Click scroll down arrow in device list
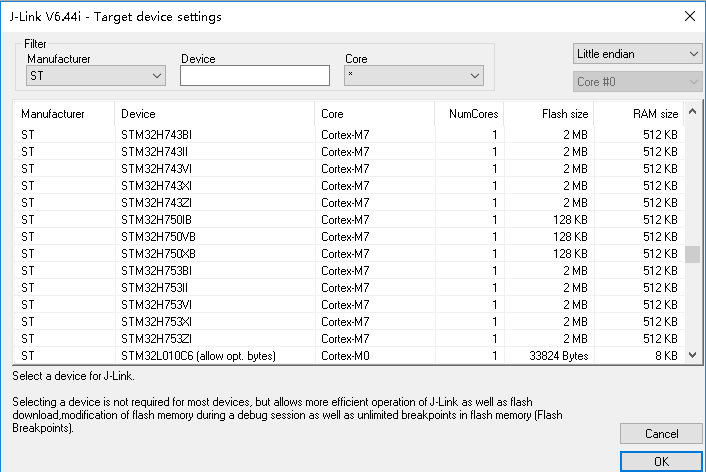Image resolution: width=706 pixels, height=472 pixels. click(692, 355)
